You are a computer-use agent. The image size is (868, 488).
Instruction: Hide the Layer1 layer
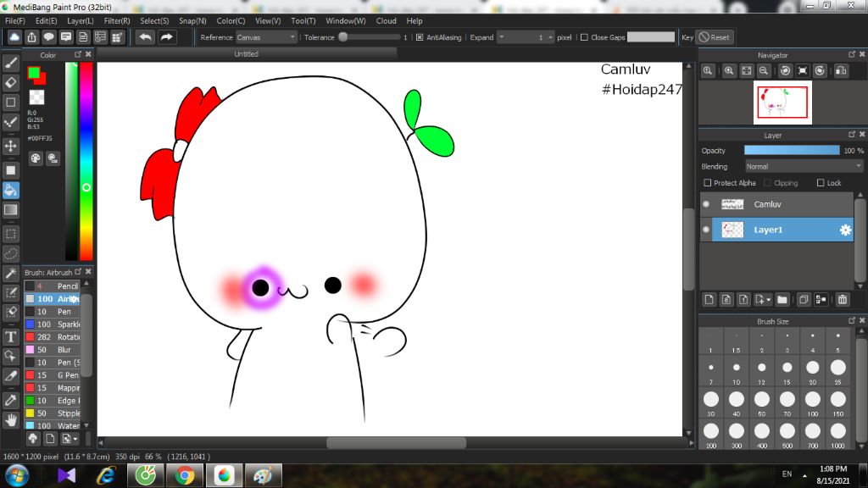(x=706, y=230)
